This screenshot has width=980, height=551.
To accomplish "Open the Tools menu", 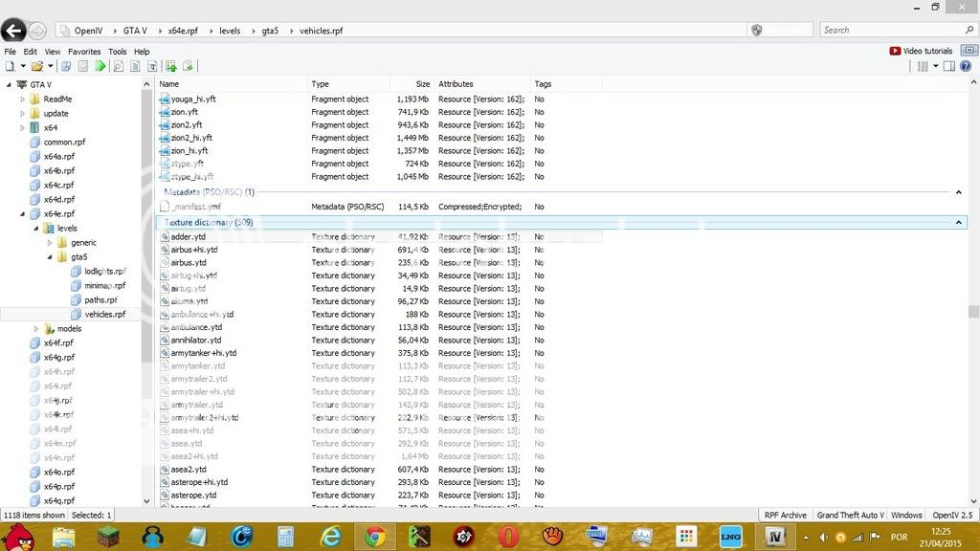I will coord(117,52).
